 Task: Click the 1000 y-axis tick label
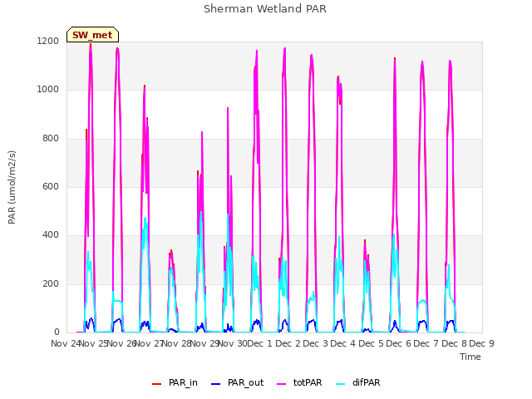pos(48,89)
